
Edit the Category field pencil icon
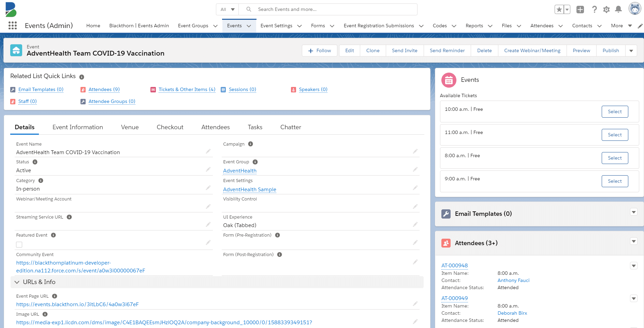[x=208, y=188]
